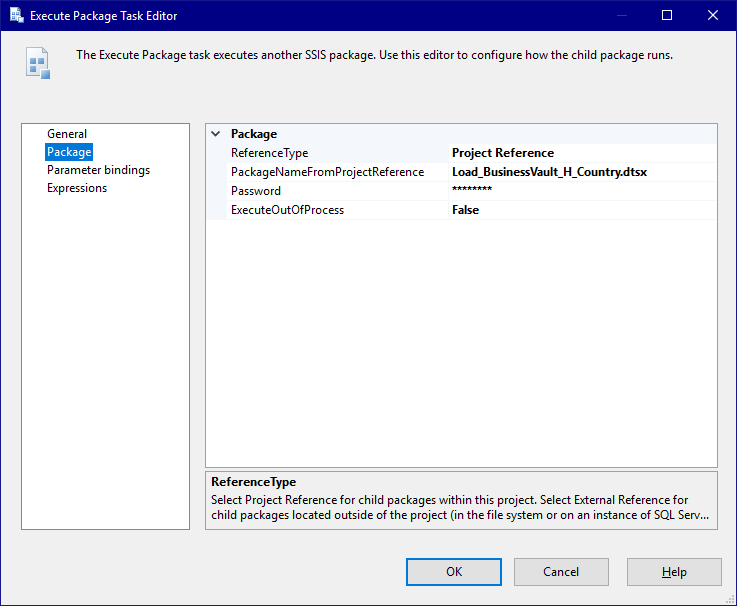The height and width of the screenshot is (606, 737).
Task: Click the masked Password value field
Action: [x=582, y=191]
